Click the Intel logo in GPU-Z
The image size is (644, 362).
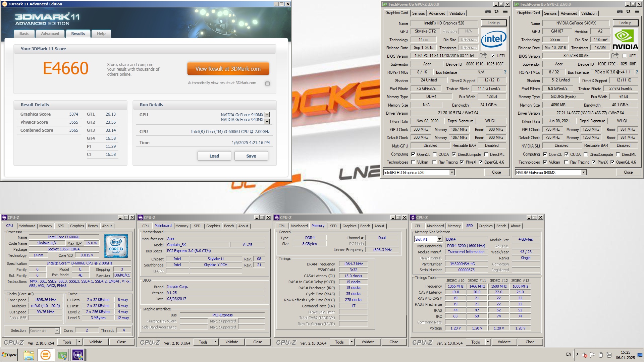click(x=493, y=39)
